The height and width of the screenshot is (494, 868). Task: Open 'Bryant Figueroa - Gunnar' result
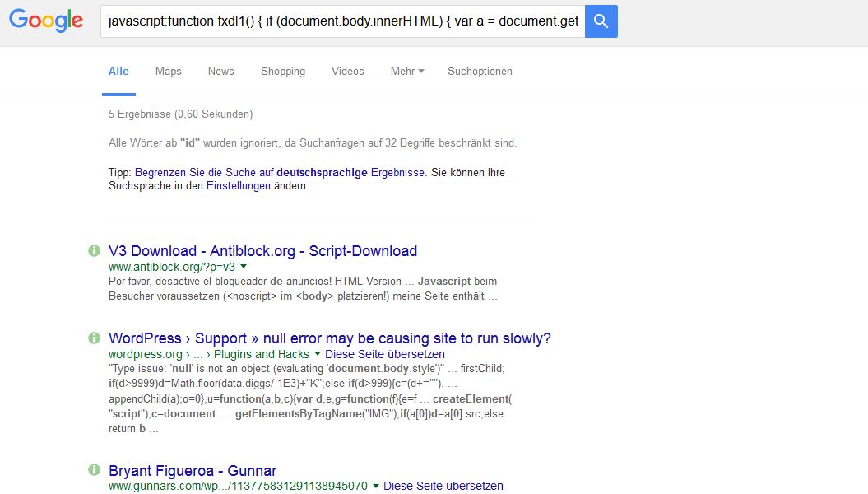pyautogui.click(x=193, y=470)
